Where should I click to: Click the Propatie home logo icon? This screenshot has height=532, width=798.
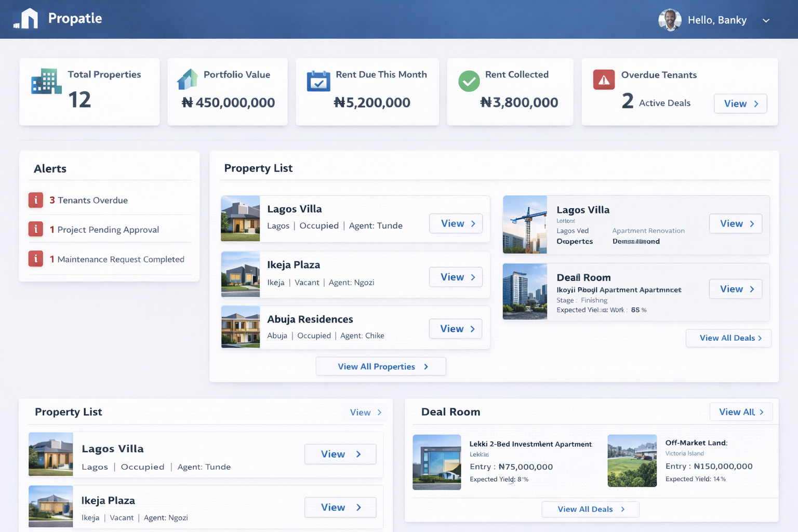[26, 19]
